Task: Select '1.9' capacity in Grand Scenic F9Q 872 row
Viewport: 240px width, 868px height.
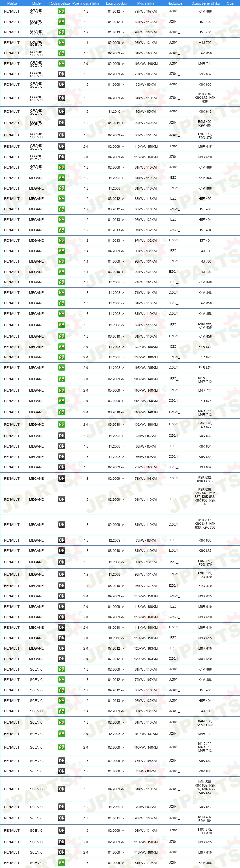Action: click(86, 135)
